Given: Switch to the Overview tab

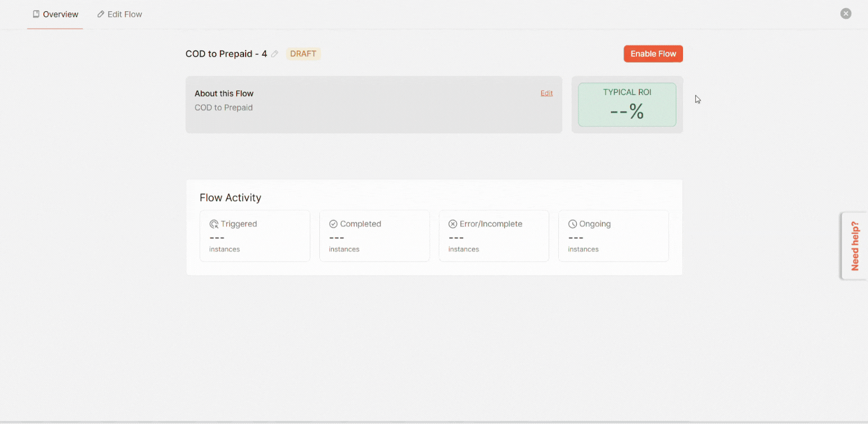Looking at the screenshot, I should (x=55, y=14).
